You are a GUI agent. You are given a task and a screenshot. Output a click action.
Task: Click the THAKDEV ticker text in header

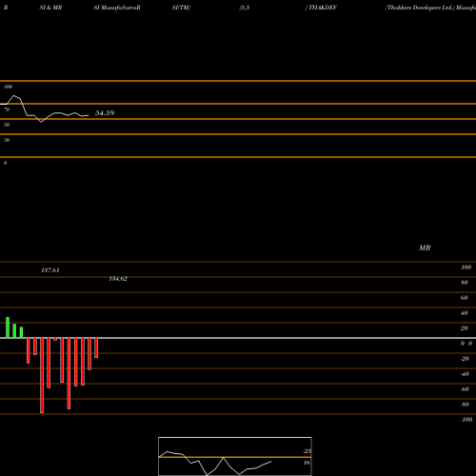(x=323, y=8)
